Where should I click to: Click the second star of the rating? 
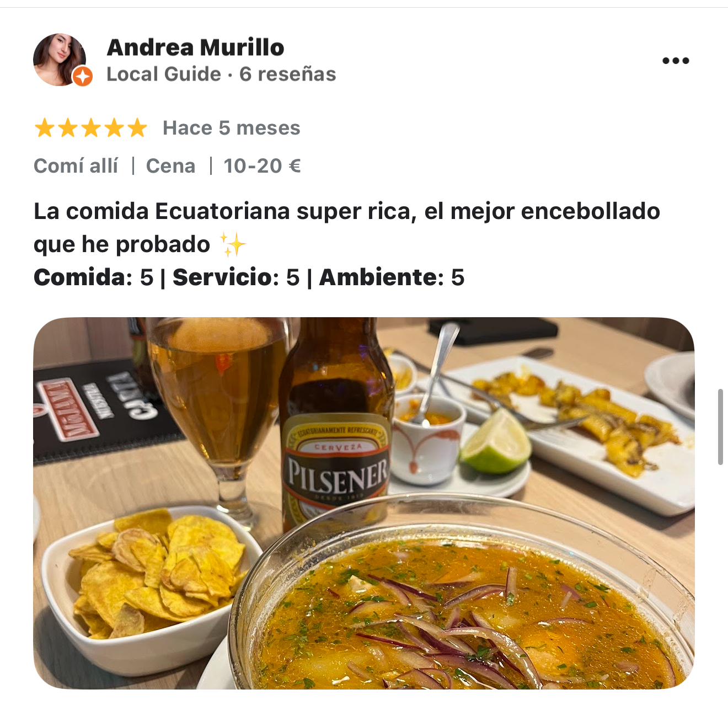[67, 128]
